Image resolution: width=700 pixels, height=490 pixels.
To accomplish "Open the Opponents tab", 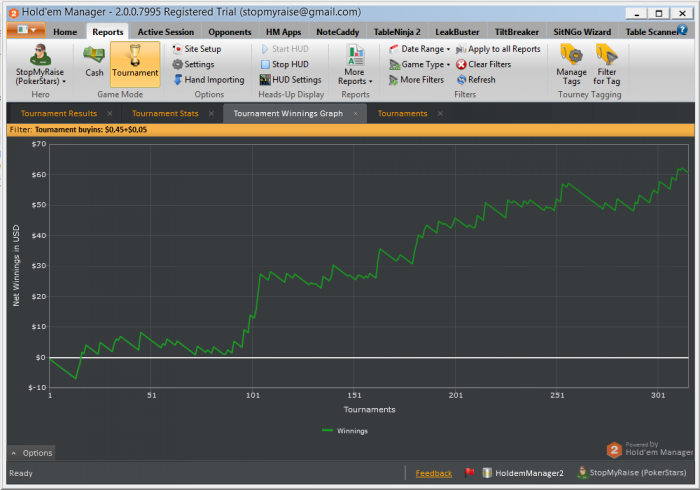I will (x=229, y=32).
